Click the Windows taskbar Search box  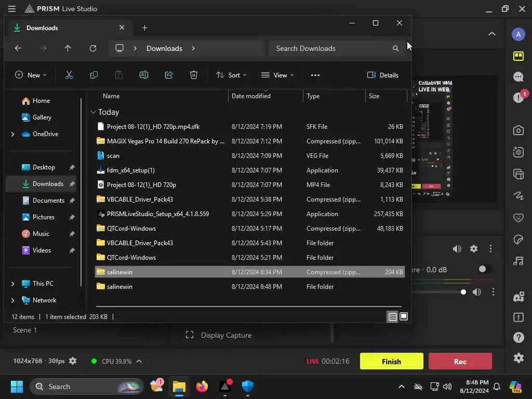coord(87,387)
